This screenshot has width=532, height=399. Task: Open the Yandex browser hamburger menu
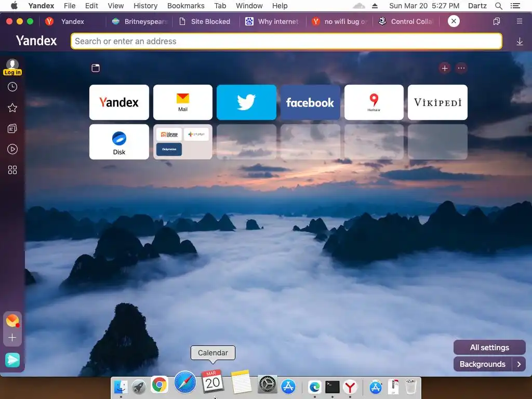tap(519, 21)
